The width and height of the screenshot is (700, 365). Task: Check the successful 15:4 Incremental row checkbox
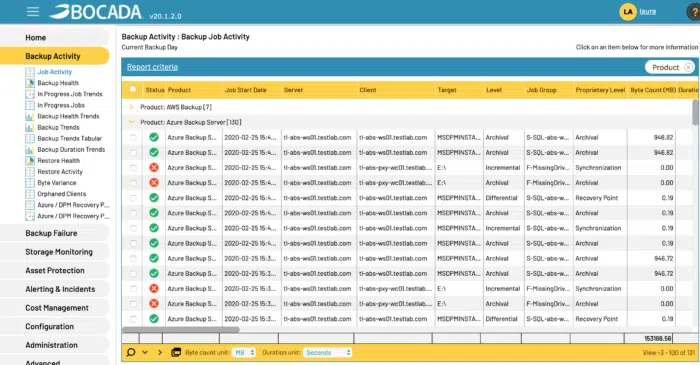pyautogui.click(x=133, y=228)
